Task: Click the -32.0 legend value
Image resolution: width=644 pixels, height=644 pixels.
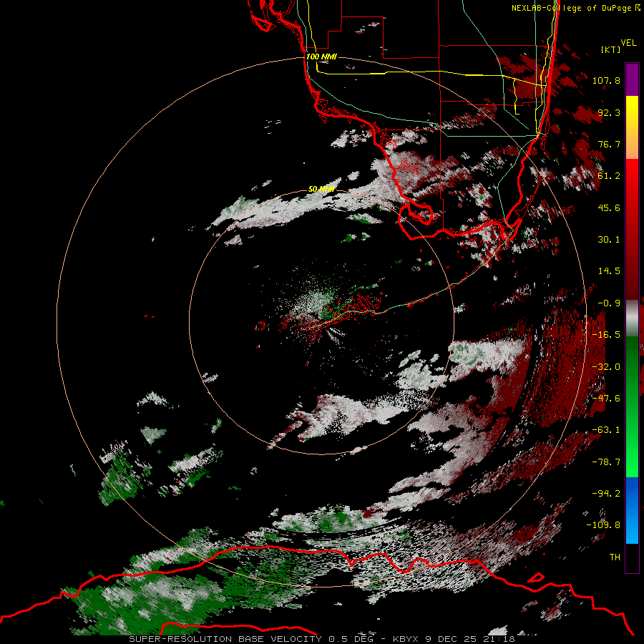Action: click(x=606, y=367)
